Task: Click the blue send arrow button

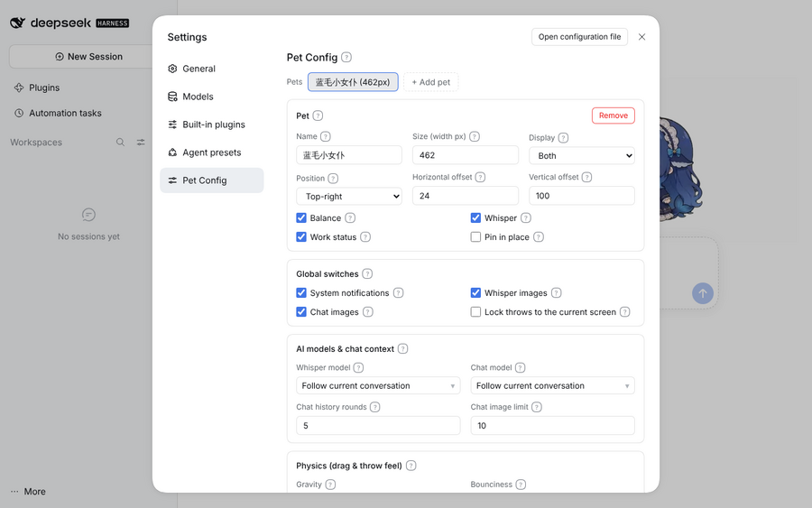Action: [703, 293]
